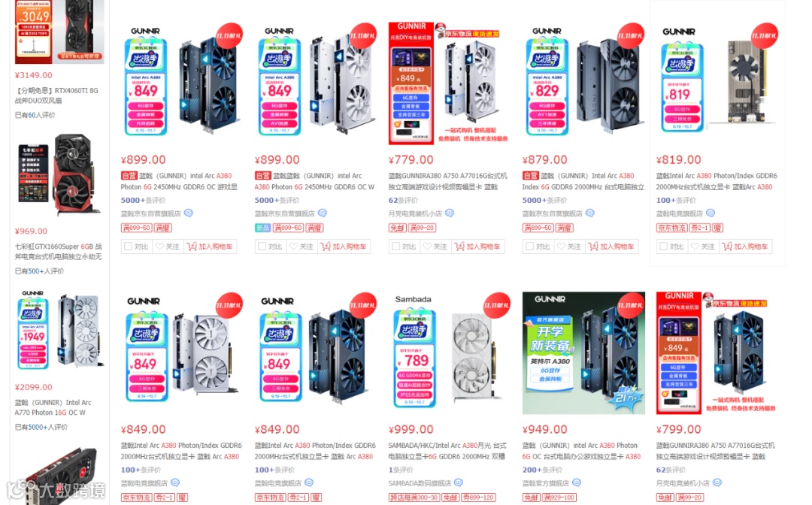
Task: Open the Sambada ¥999.00 white card image
Action: click(449, 353)
